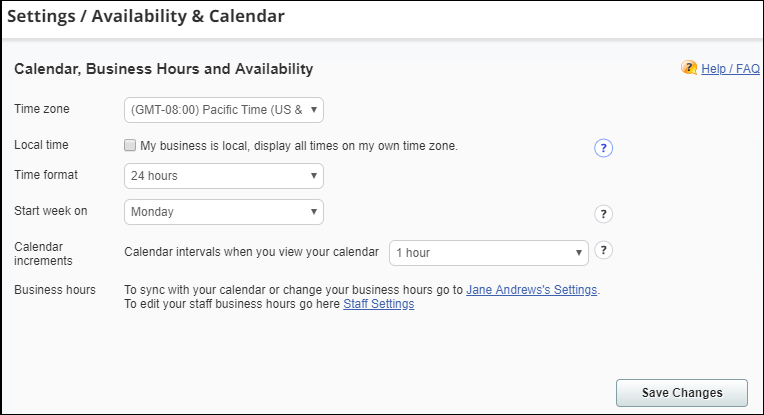Open the Help / FAQ link

point(730,69)
